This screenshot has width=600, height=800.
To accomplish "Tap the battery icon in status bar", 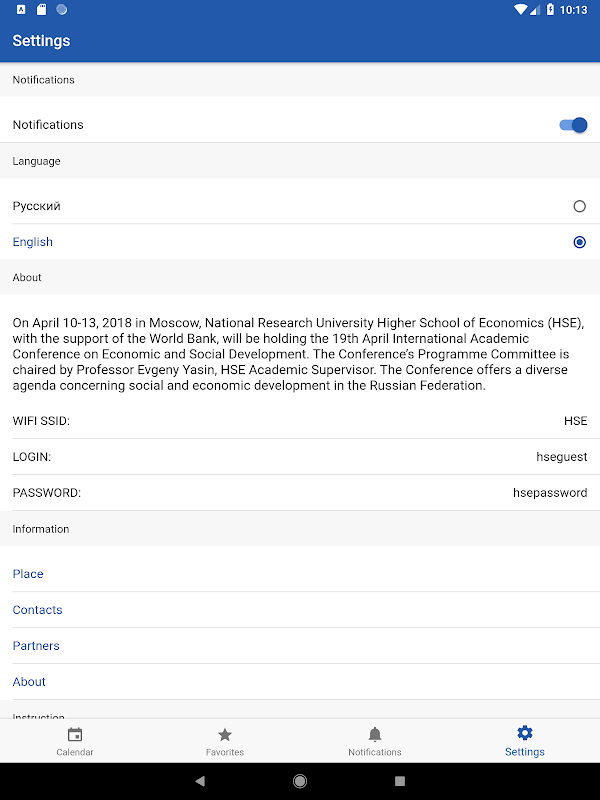I will (x=552, y=10).
